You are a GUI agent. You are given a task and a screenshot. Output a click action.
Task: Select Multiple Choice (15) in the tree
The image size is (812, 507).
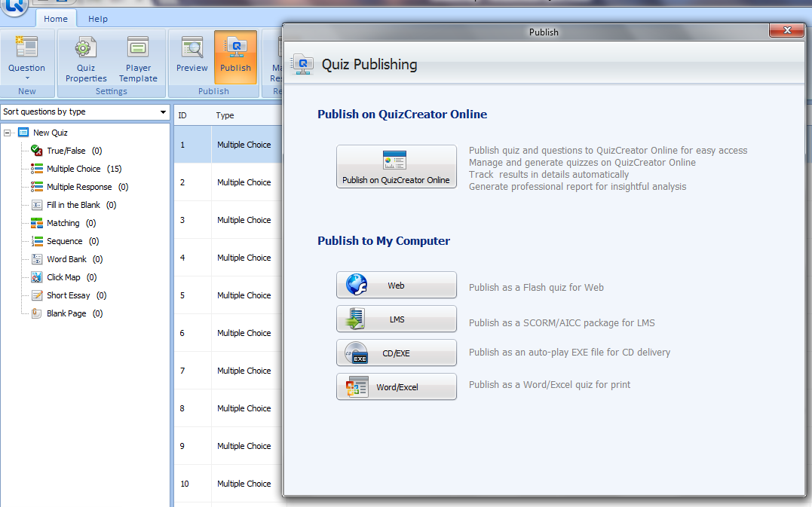(84, 169)
